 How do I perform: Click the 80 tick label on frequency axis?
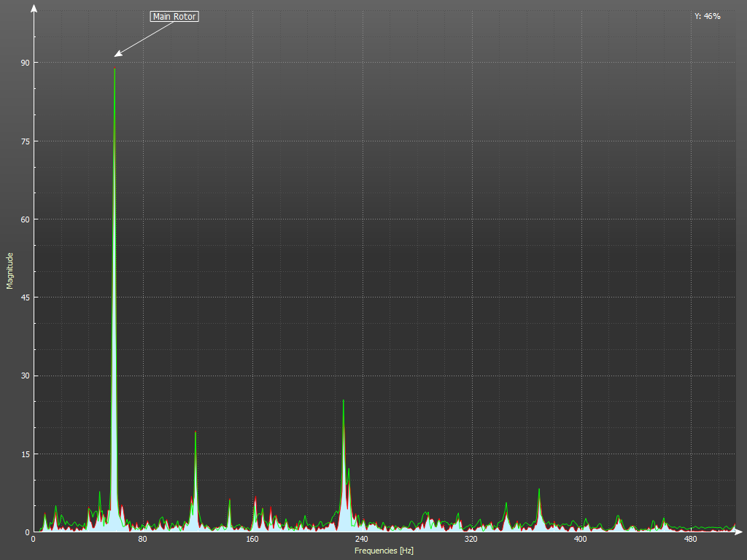click(143, 540)
